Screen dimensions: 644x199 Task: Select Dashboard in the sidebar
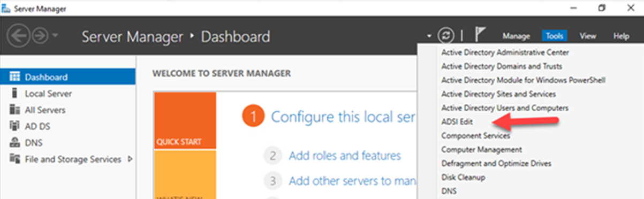(x=68, y=77)
